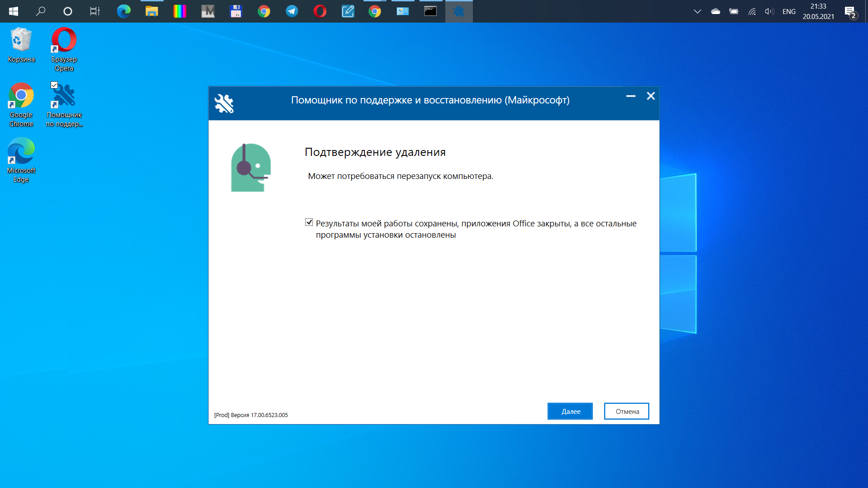Open the command prompt taskbar icon
Image resolution: width=868 pixels, height=488 pixels.
pyautogui.click(x=430, y=11)
